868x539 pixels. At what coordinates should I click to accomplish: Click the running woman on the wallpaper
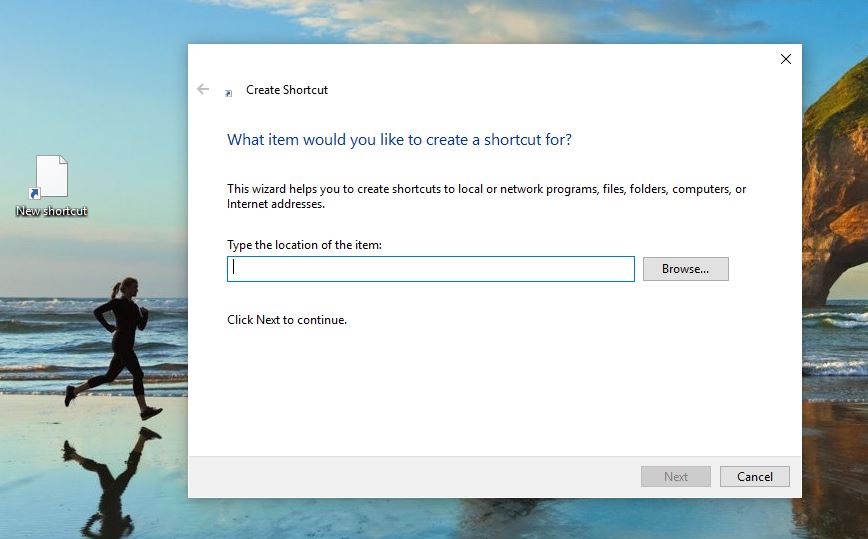(120, 340)
